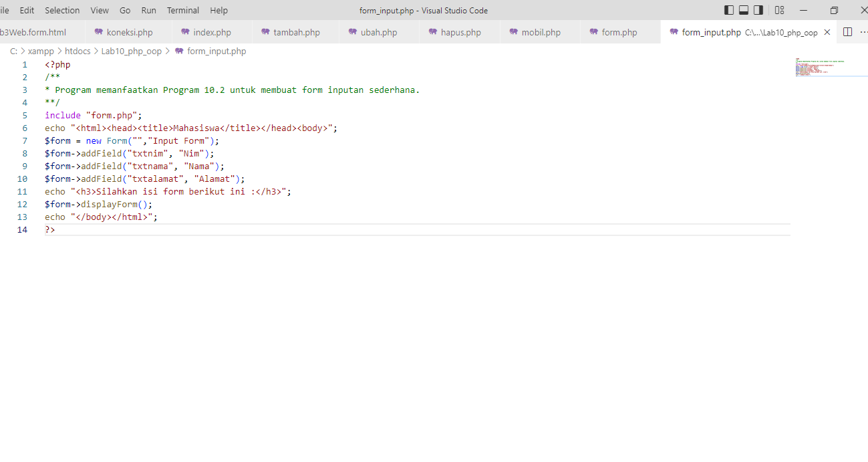
Task: Click the split editor icon beside form_input.php tab
Action: point(847,31)
